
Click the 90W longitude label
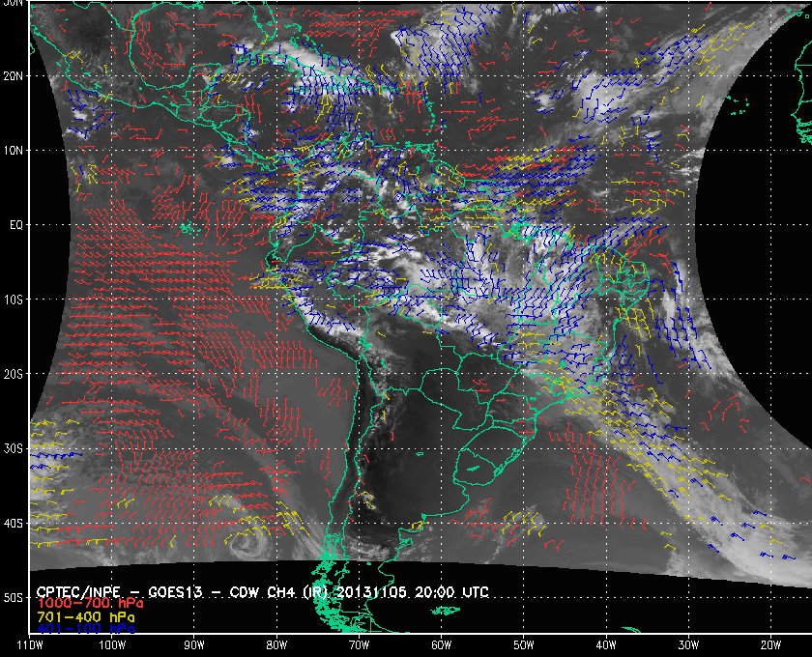pyautogui.click(x=194, y=644)
